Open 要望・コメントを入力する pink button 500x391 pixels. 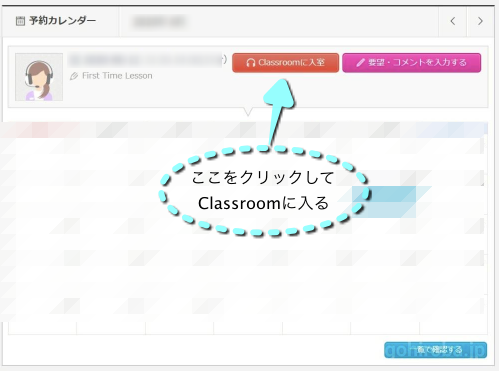pyautogui.click(x=412, y=63)
